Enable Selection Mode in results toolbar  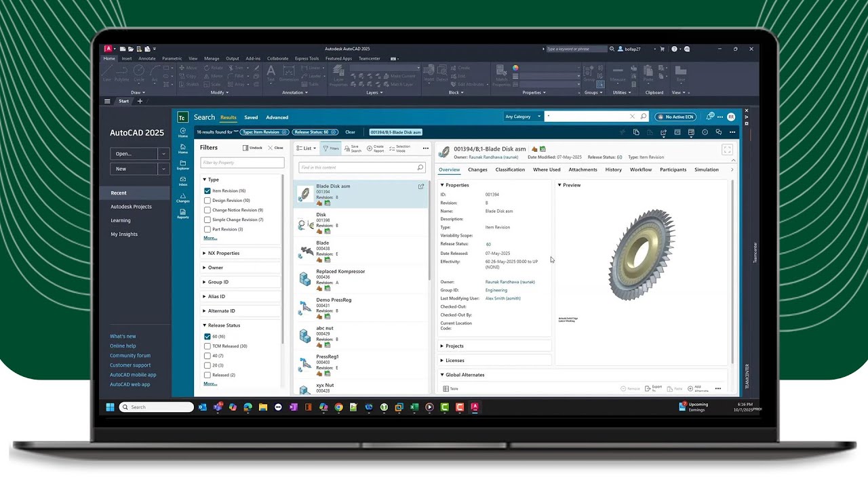click(x=400, y=148)
